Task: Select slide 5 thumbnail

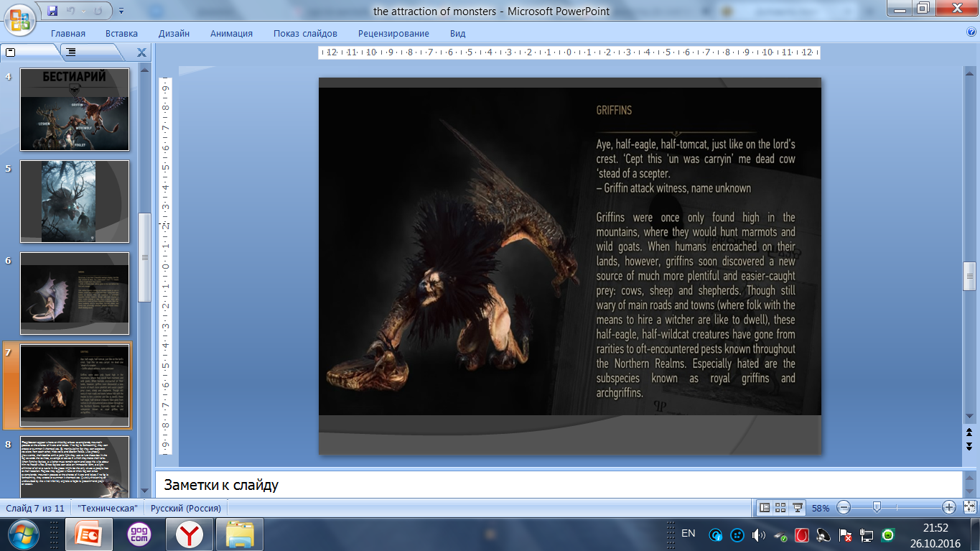Action: (75, 201)
